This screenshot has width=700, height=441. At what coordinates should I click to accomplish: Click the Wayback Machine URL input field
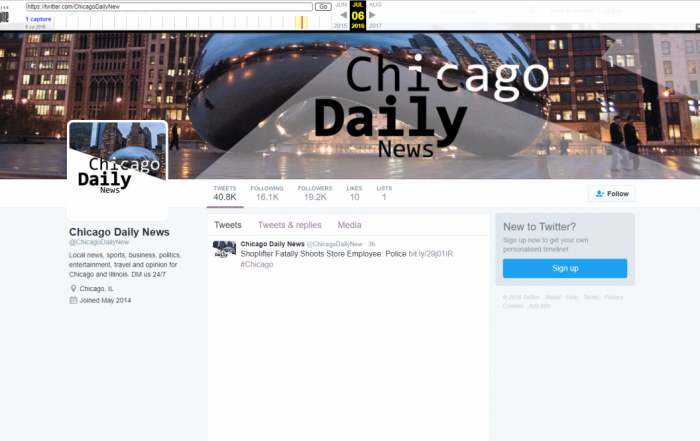coord(169,6)
